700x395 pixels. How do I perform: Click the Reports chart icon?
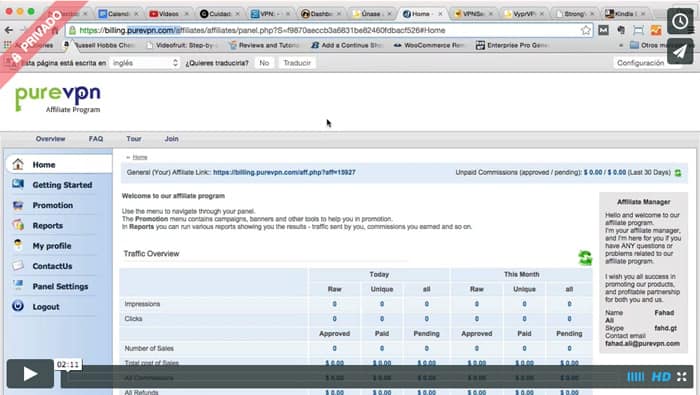[18, 225]
